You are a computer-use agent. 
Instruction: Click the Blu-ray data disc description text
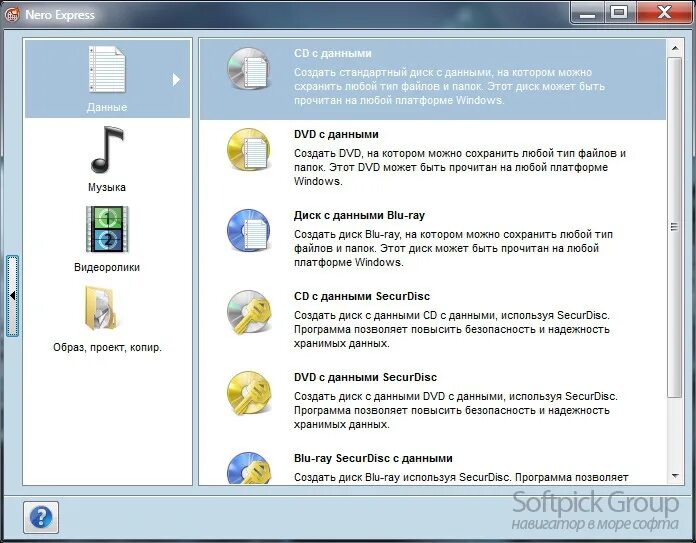tap(453, 248)
